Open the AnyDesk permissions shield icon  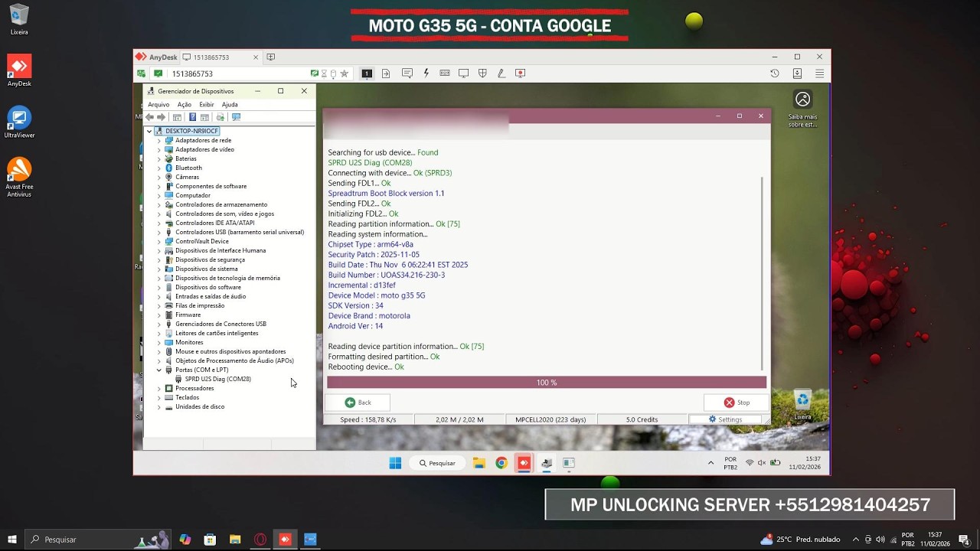482,73
